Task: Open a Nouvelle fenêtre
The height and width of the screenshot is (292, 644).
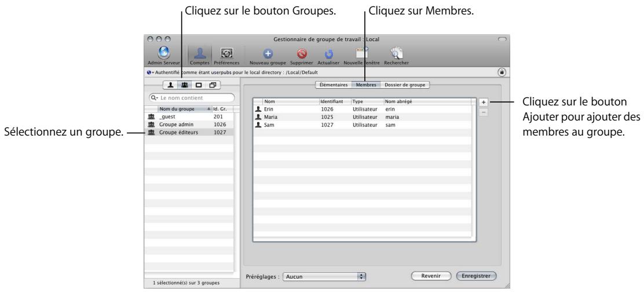Action: (362, 56)
